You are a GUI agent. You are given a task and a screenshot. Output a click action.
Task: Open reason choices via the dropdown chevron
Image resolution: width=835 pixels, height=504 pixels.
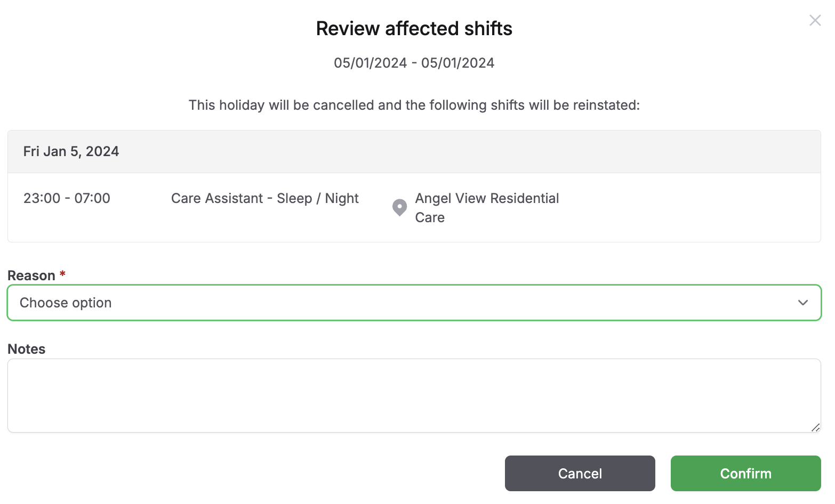point(803,303)
